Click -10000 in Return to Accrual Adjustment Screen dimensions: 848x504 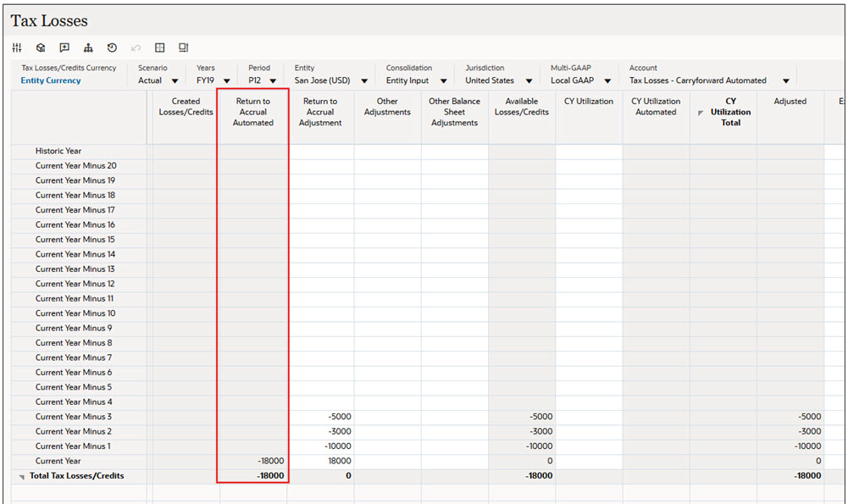pyautogui.click(x=337, y=446)
